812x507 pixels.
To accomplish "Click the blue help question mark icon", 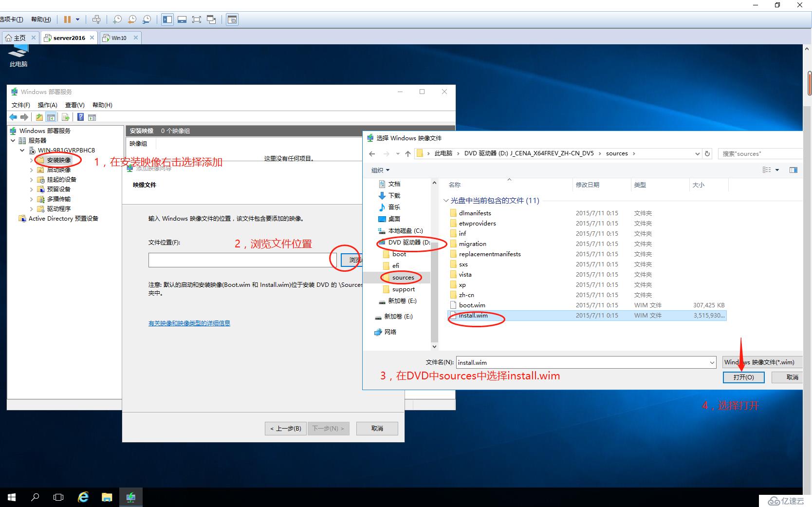I will pyautogui.click(x=80, y=117).
